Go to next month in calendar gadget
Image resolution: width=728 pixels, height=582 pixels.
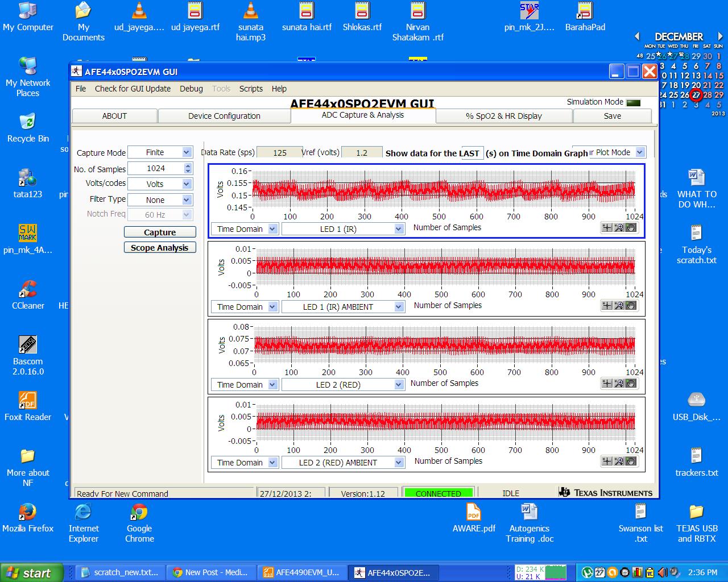tap(721, 36)
